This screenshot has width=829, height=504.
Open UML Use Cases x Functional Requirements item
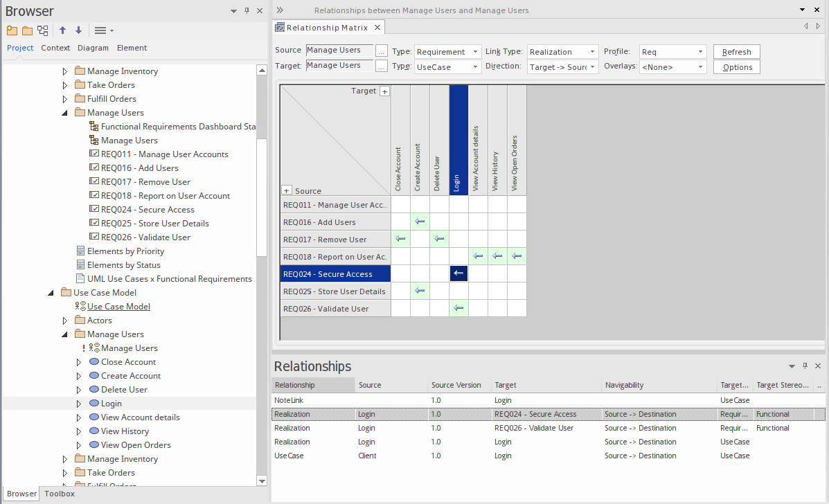point(169,278)
